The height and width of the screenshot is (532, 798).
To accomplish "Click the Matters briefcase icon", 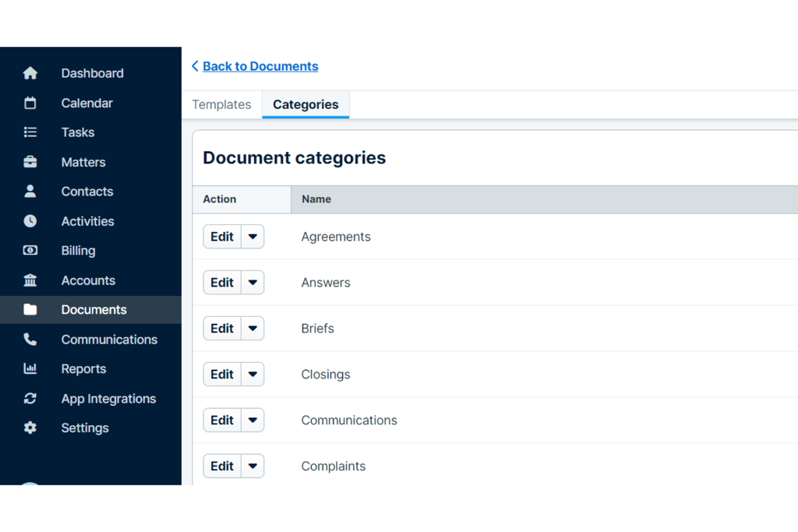I will pos(30,162).
